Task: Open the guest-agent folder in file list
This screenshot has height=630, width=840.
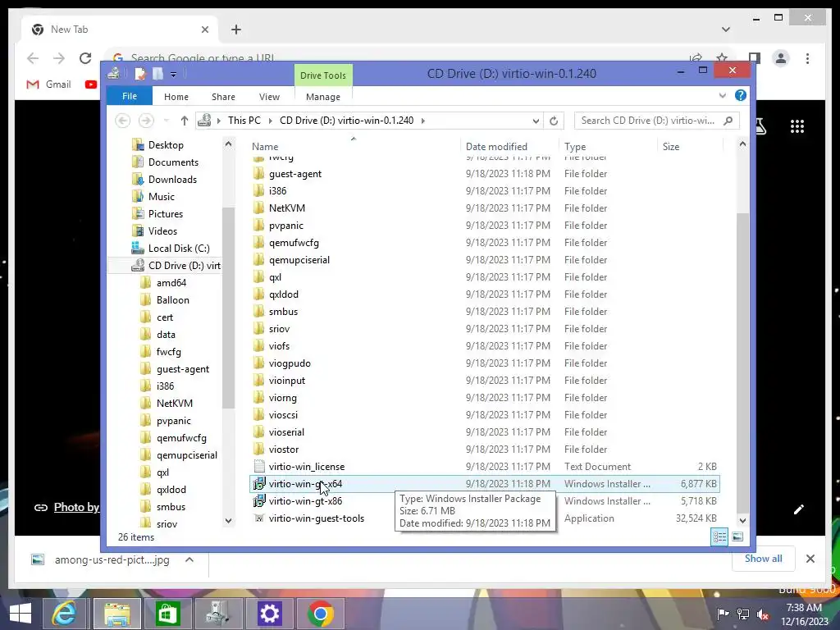Action: 295,174
